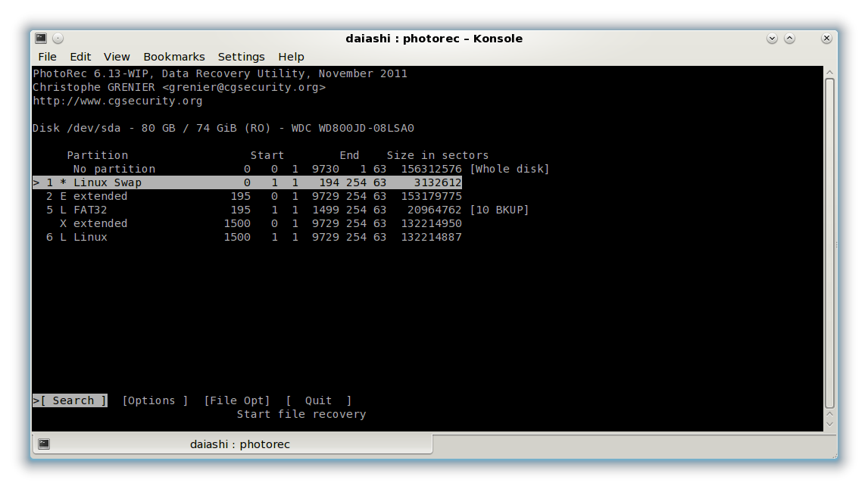Click the Start column header
This screenshot has height=489, width=868.
pos(267,155)
